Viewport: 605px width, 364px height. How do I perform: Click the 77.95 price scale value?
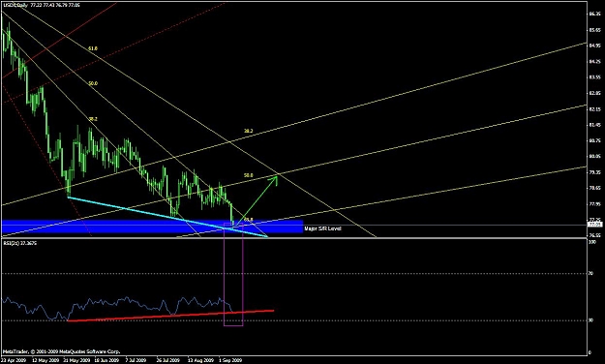coord(594,204)
